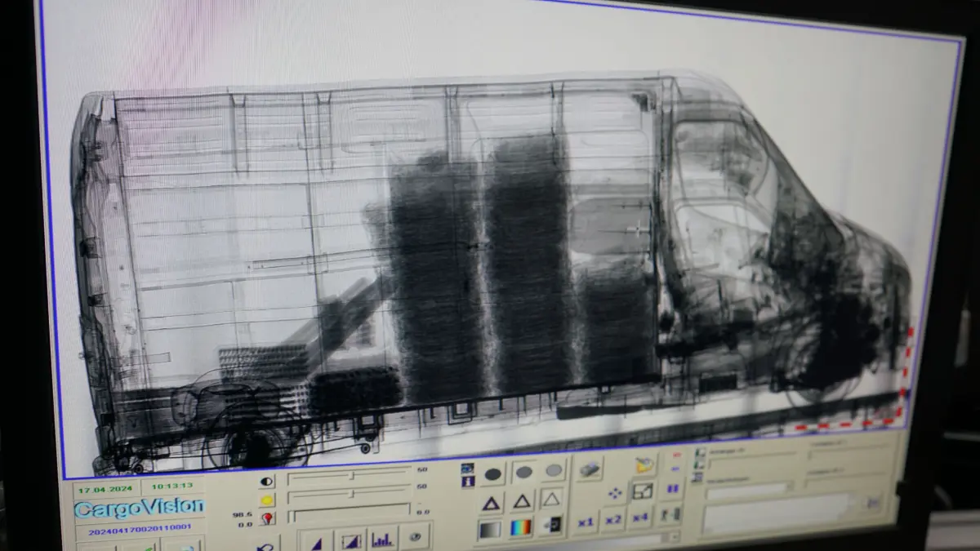Click the printer icon button
Viewport: 980px width, 551px height.
click(x=588, y=468)
